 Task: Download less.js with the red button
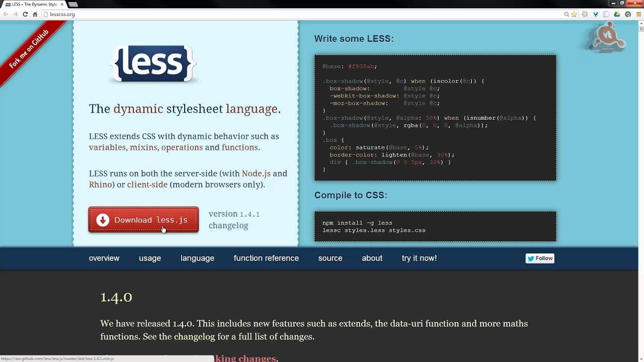coord(143,220)
